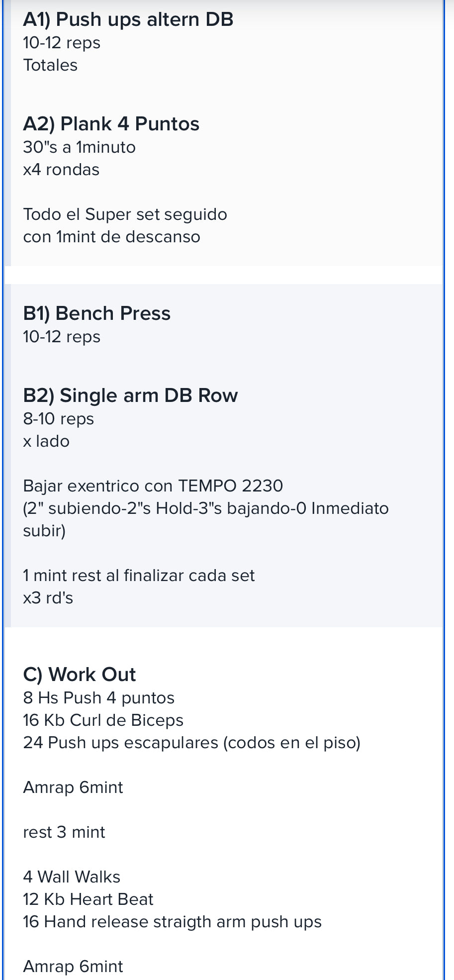Open the B1) Bench Press exercise title
The width and height of the screenshot is (454, 980).
97,313
